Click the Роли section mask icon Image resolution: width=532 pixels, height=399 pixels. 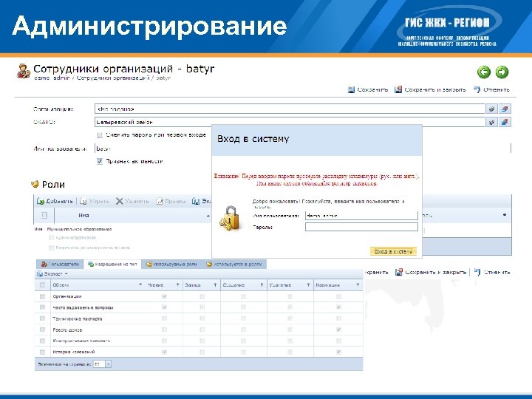coord(35,184)
